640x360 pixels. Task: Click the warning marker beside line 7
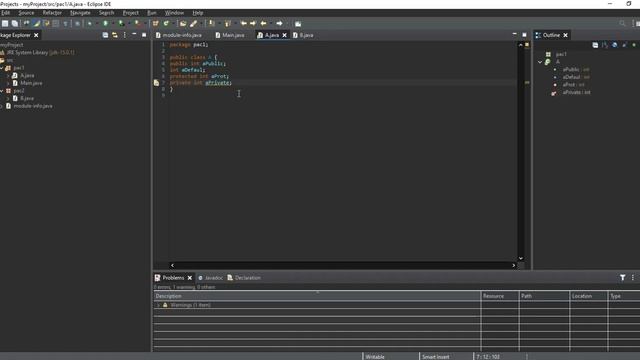click(156, 83)
